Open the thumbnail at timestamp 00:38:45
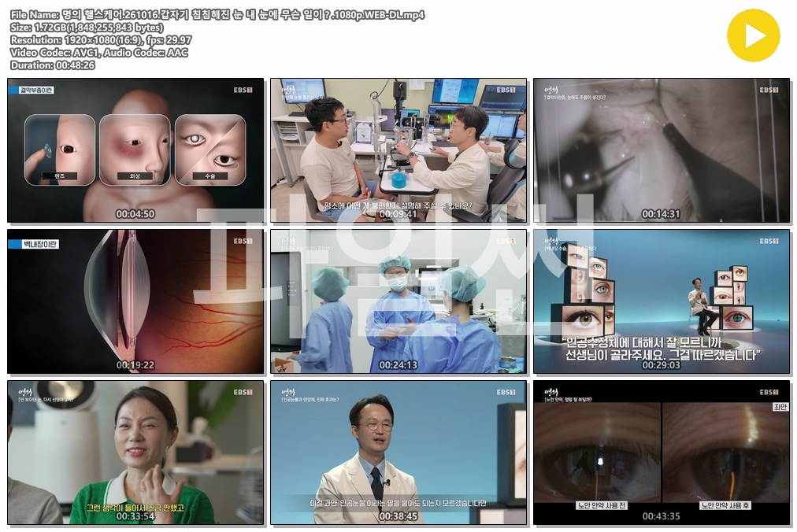 tap(398, 453)
